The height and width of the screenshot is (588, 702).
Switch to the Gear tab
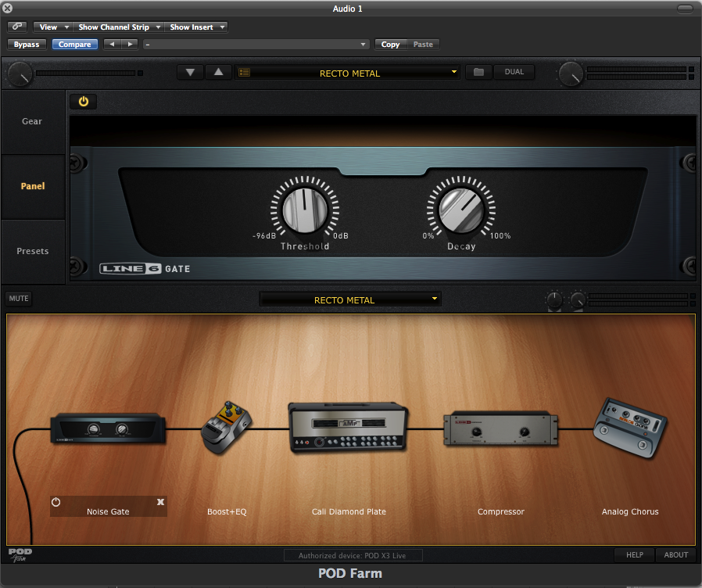(x=32, y=121)
